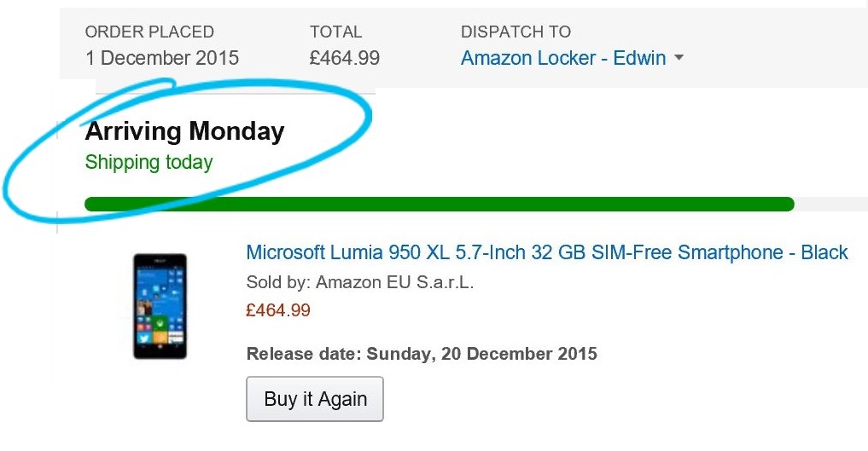Click the word Black in product title

[x=824, y=252]
